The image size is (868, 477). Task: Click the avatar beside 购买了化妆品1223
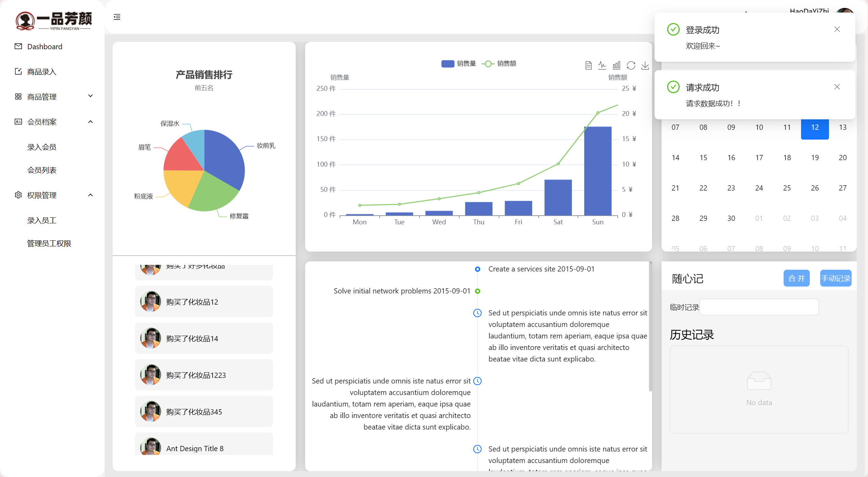click(151, 375)
